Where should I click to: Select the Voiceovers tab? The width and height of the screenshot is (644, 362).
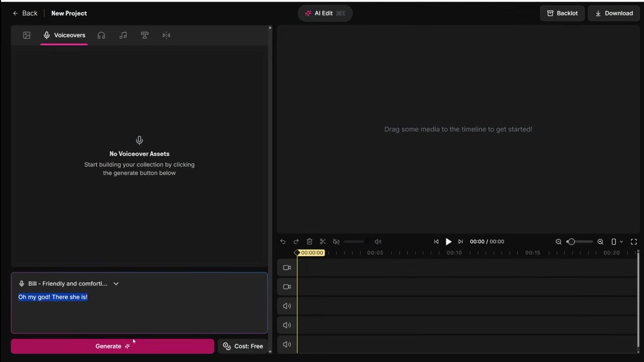point(64,35)
